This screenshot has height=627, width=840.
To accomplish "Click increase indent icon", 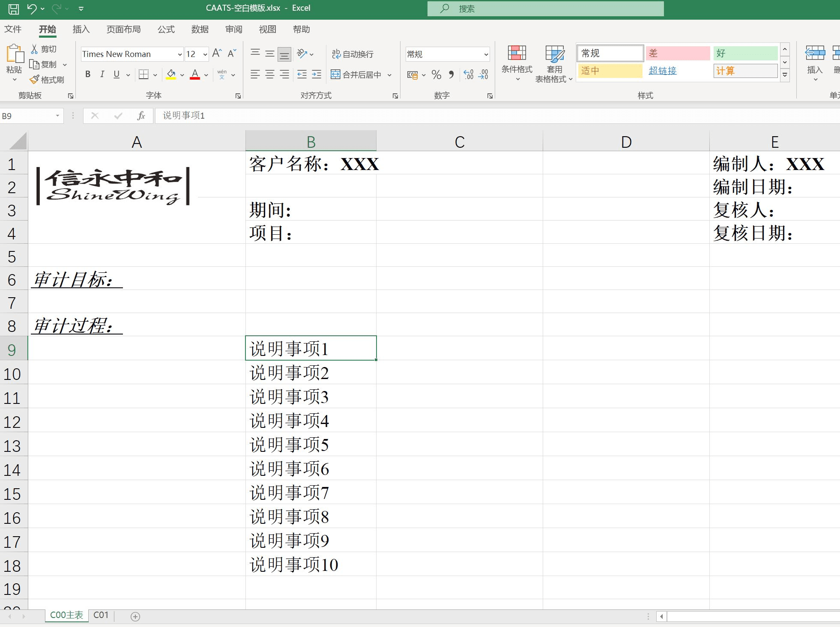I will point(317,75).
